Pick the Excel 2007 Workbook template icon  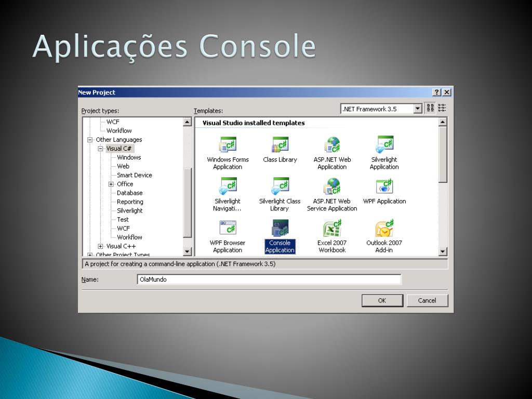pyautogui.click(x=332, y=228)
